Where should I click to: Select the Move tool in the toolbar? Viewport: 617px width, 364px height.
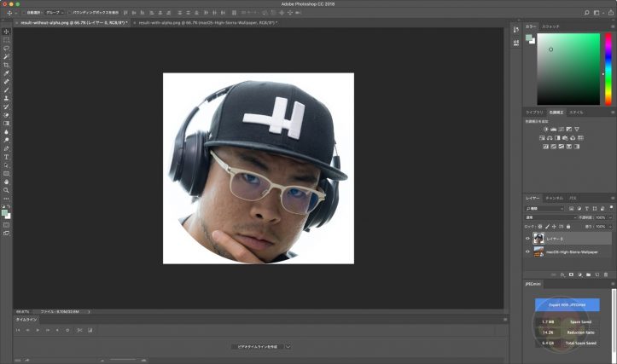(7, 32)
